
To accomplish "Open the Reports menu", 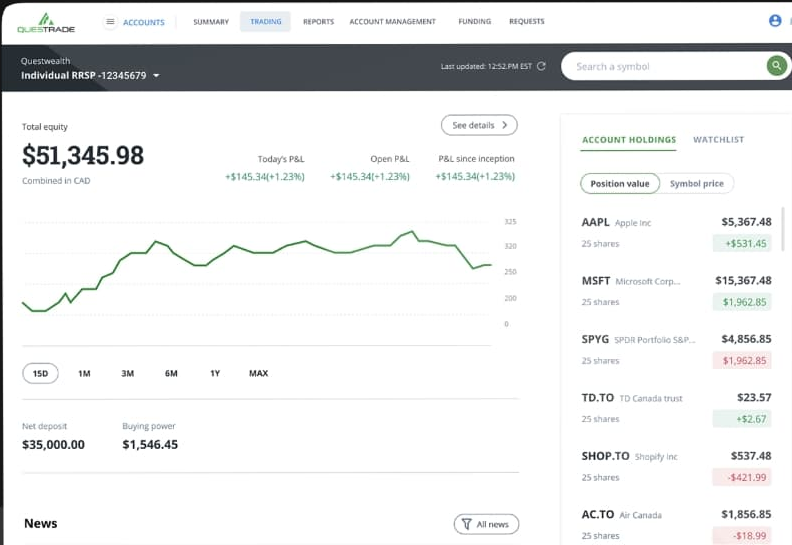I will [x=319, y=22].
